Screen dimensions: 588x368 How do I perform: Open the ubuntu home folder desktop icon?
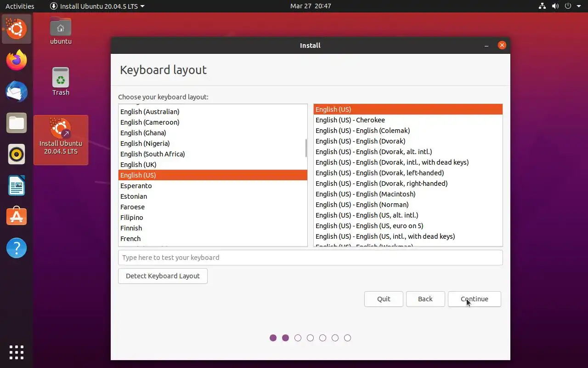click(61, 31)
